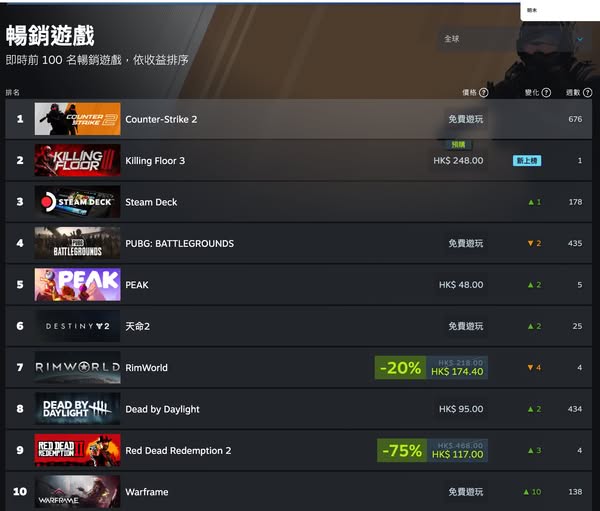This screenshot has width=600, height=511.
Task: Select the PUBG: BATTLEGROUNDS title link
Action: point(179,243)
